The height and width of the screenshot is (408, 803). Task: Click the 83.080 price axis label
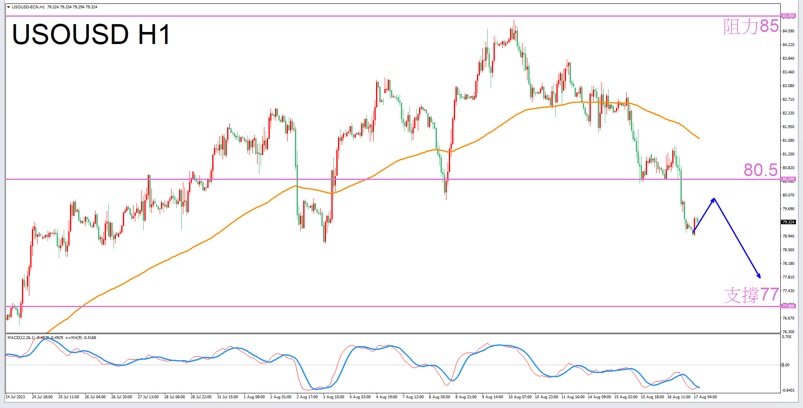pos(789,85)
